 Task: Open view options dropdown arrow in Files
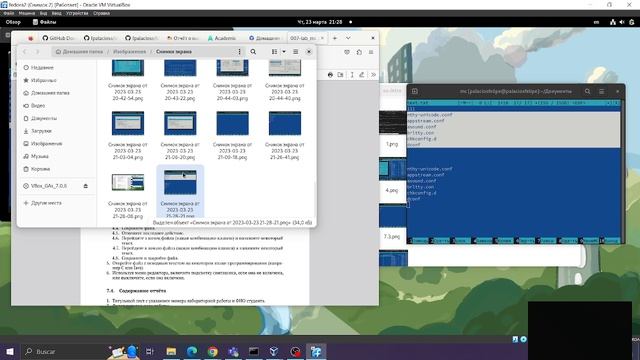[284, 52]
